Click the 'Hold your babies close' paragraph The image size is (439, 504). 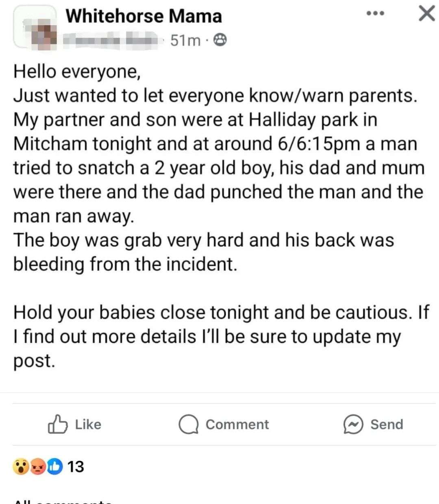click(x=219, y=336)
